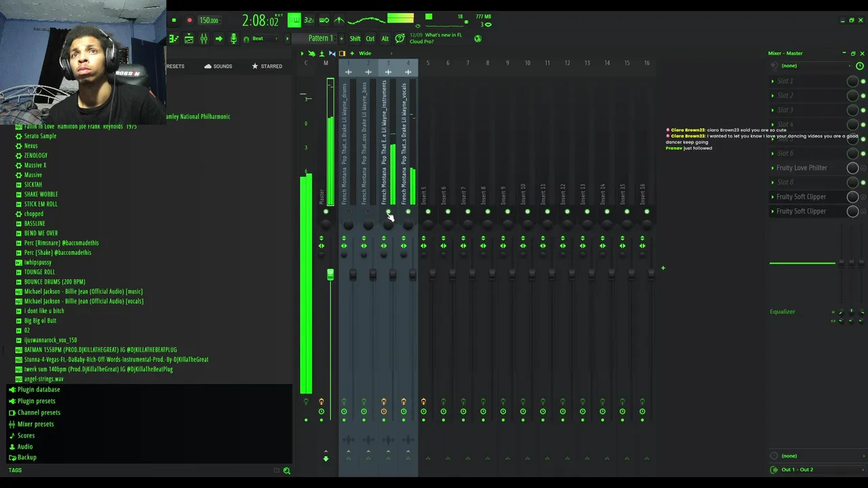Click the stop playback button
The height and width of the screenshot is (488, 868).
point(174,20)
